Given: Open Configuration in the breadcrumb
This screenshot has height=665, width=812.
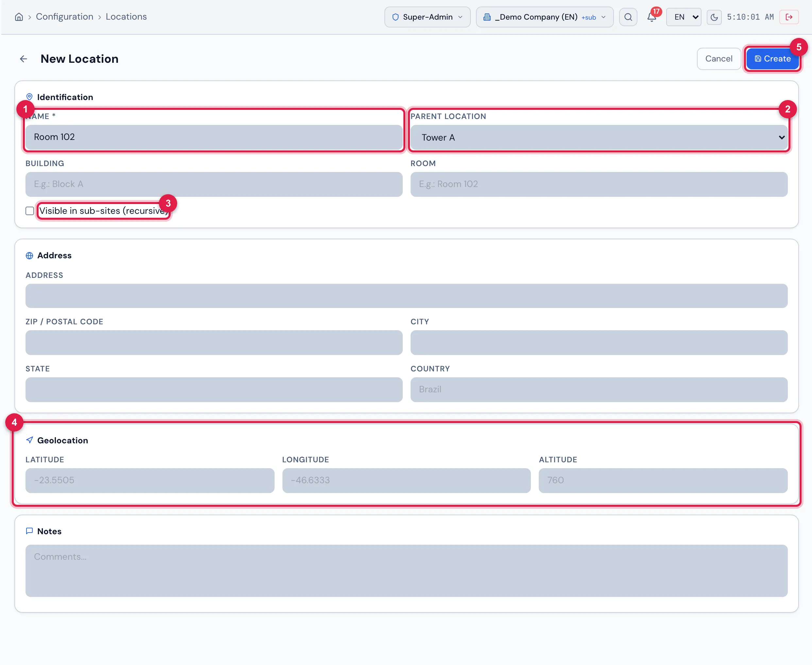Looking at the screenshot, I should click(65, 16).
